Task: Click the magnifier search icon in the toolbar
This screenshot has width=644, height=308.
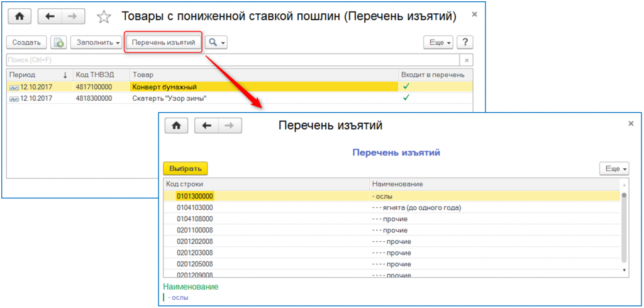Action: pyautogui.click(x=216, y=43)
